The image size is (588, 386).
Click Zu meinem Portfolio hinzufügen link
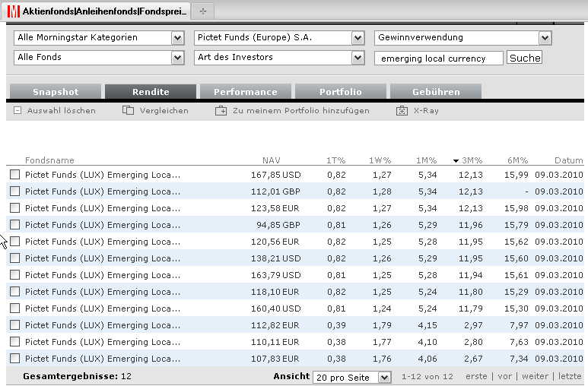301,110
